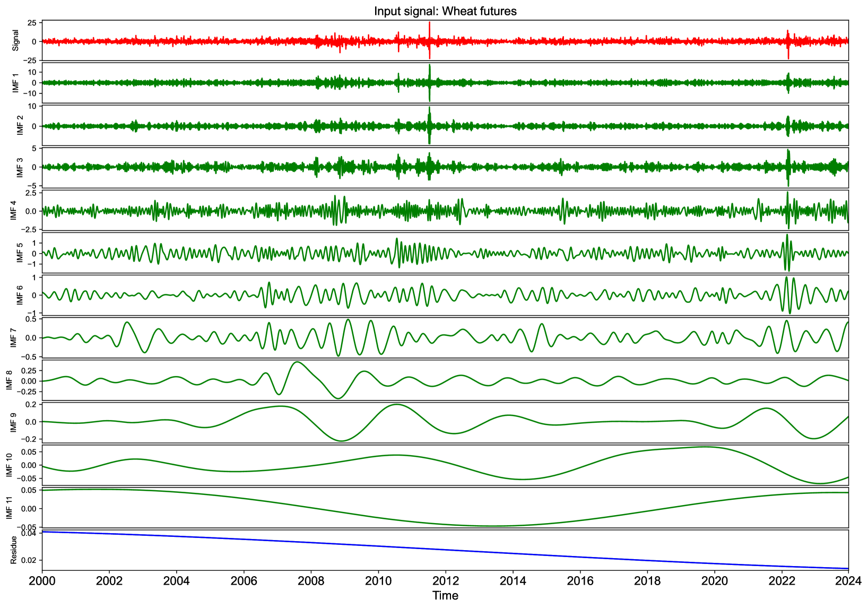The height and width of the screenshot is (608, 868).
Task: Select the "Signal" y-axis label
Action: 15,40
